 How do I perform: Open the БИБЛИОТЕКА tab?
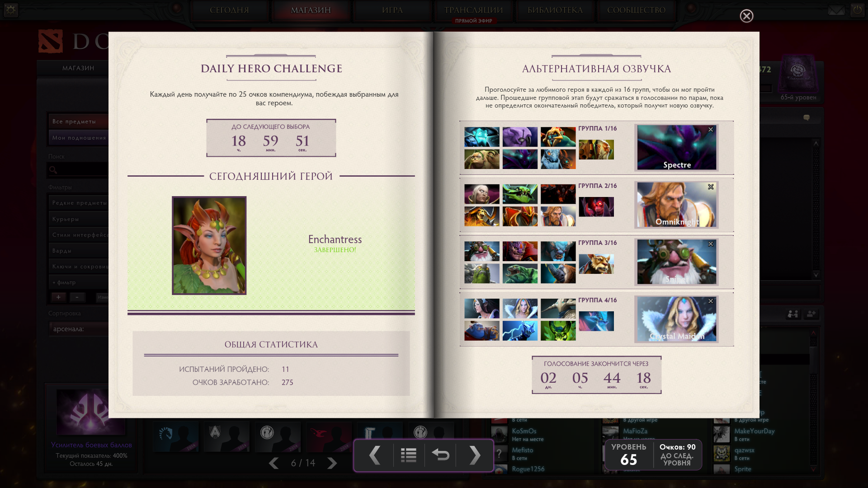555,10
